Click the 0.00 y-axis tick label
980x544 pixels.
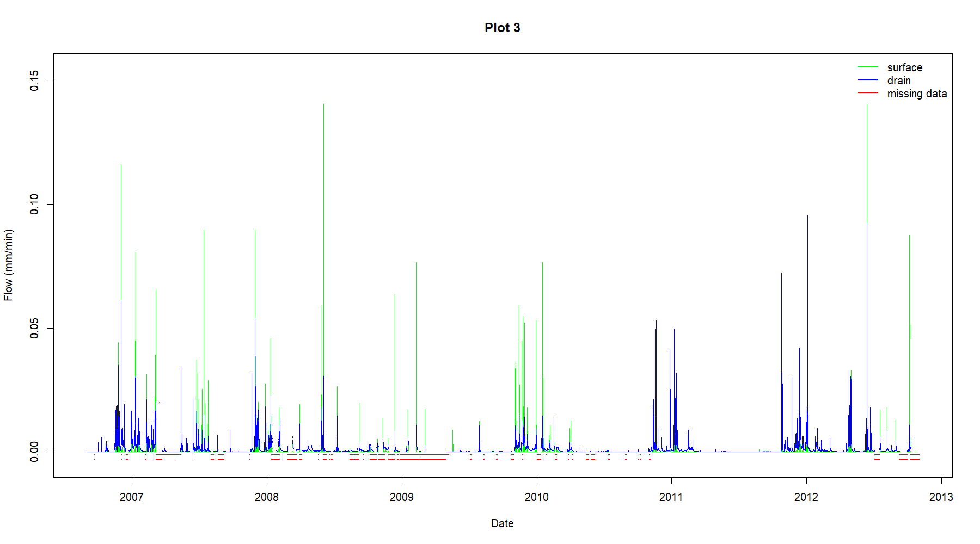34,452
